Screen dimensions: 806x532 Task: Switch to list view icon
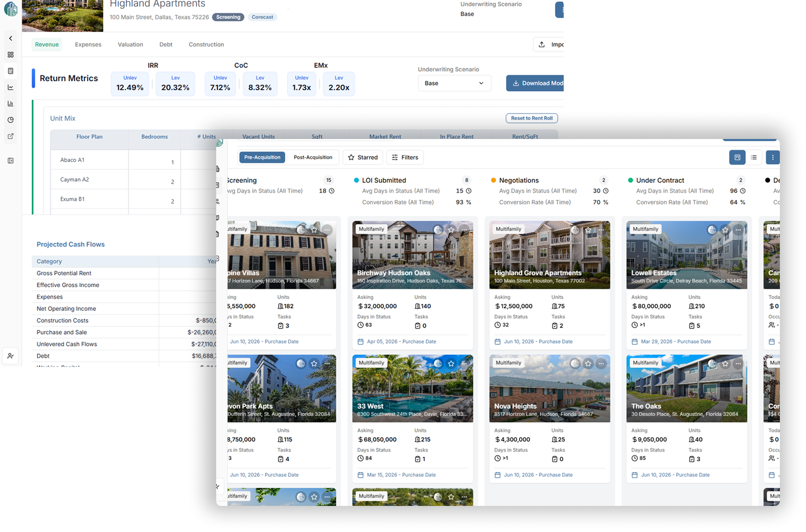[753, 157]
